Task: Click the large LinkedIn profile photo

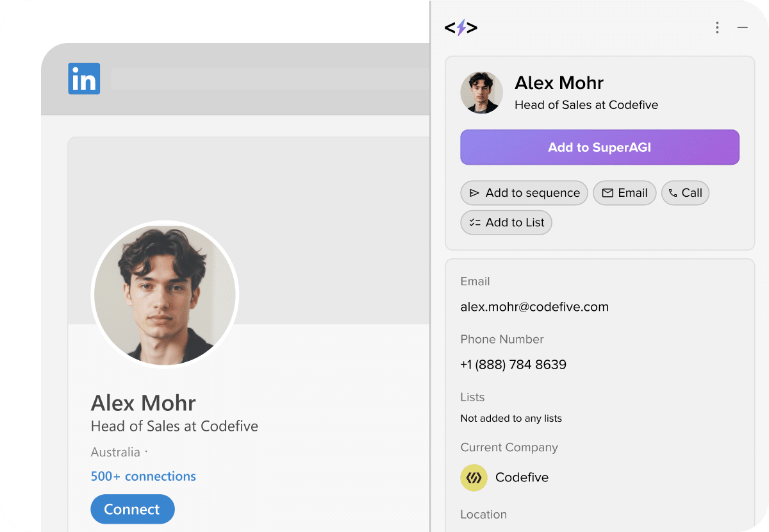Action: (x=165, y=295)
